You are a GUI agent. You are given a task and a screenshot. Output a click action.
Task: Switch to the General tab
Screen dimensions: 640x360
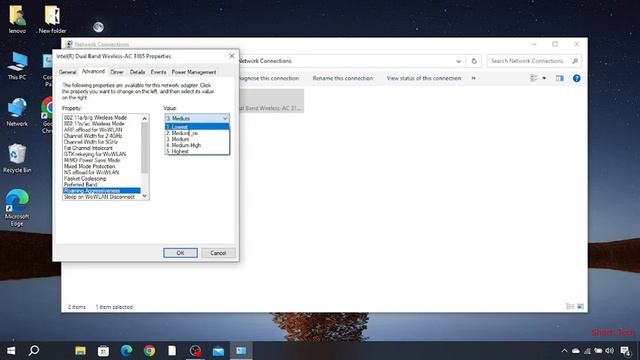tap(67, 72)
